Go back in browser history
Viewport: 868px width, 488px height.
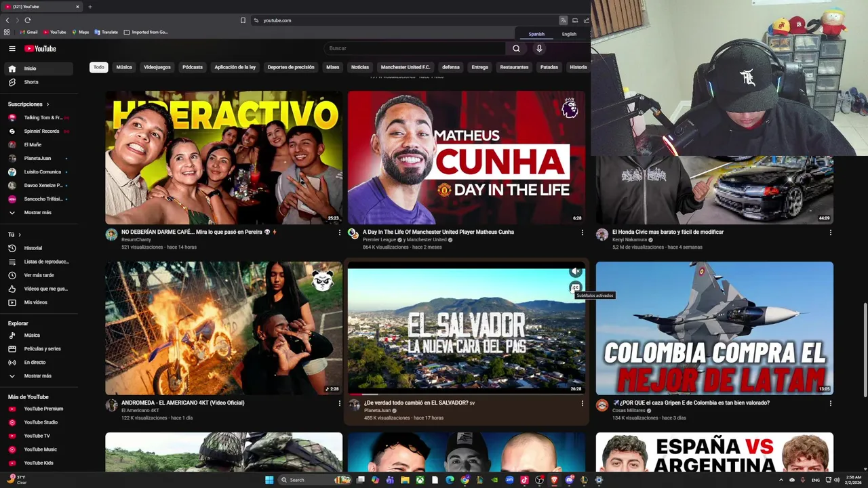point(7,20)
